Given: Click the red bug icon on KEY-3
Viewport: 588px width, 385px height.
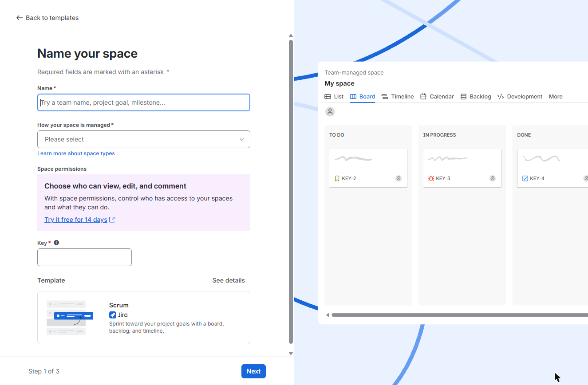Looking at the screenshot, I should [431, 178].
